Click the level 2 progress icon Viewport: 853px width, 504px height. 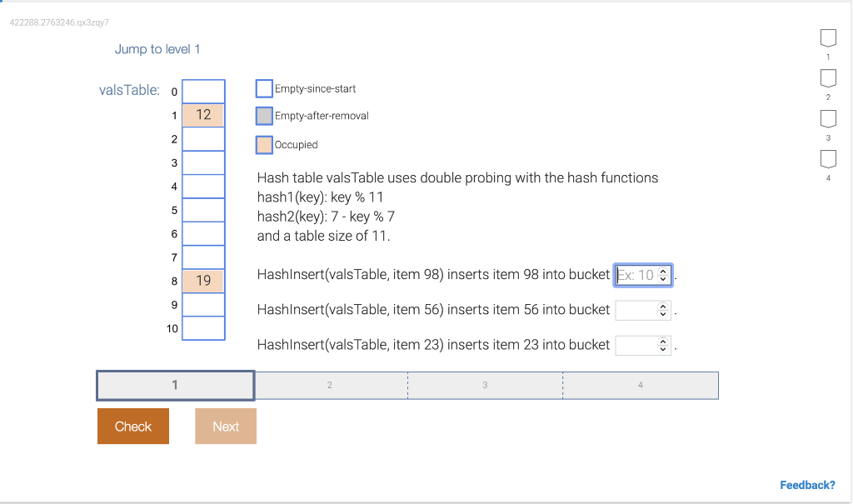tap(828, 78)
